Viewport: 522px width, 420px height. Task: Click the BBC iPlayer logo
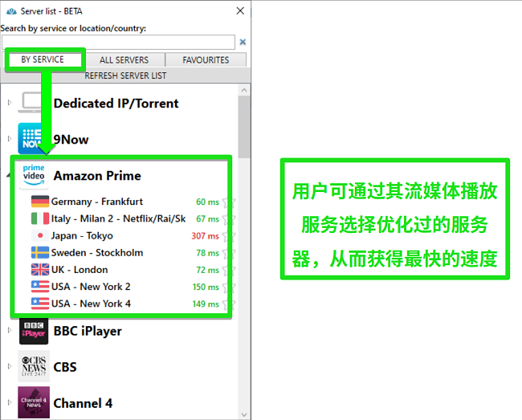(x=34, y=330)
